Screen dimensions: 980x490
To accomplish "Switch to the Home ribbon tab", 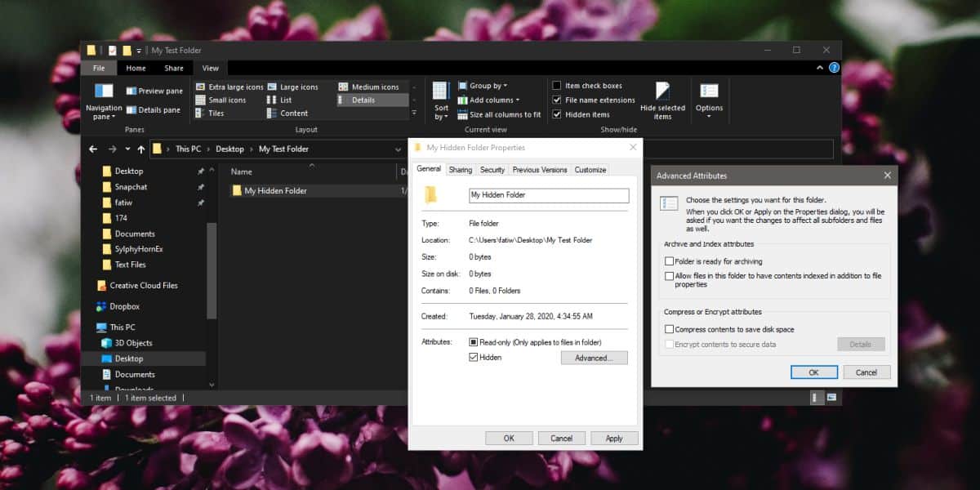I will tap(136, 68).
